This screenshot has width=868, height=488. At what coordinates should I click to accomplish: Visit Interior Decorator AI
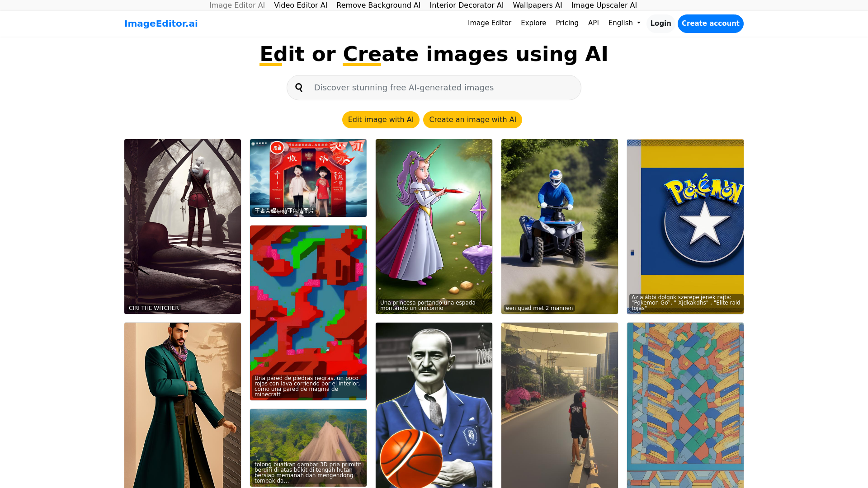coord(467,5)
